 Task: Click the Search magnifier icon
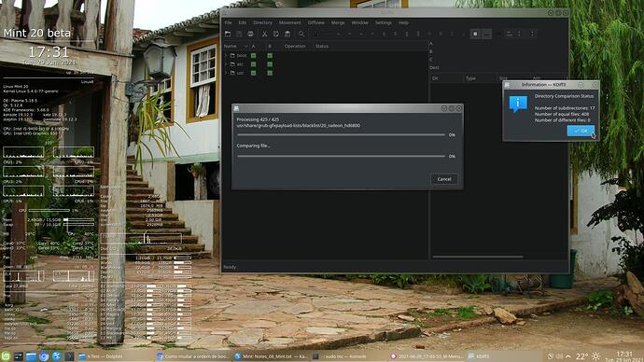click(x=301, y=34)
